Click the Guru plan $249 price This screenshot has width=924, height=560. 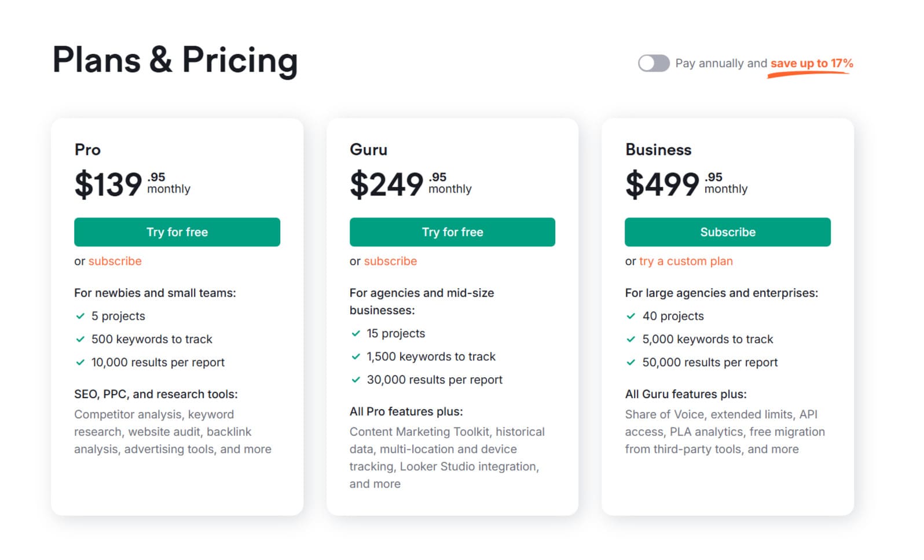point(387,185)
